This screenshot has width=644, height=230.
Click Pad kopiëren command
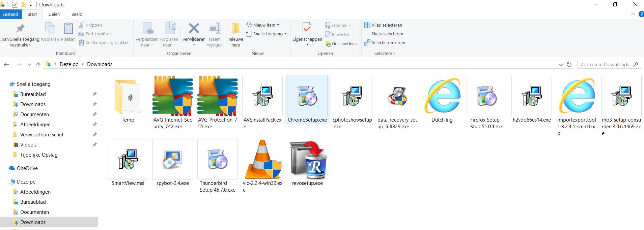95,34
